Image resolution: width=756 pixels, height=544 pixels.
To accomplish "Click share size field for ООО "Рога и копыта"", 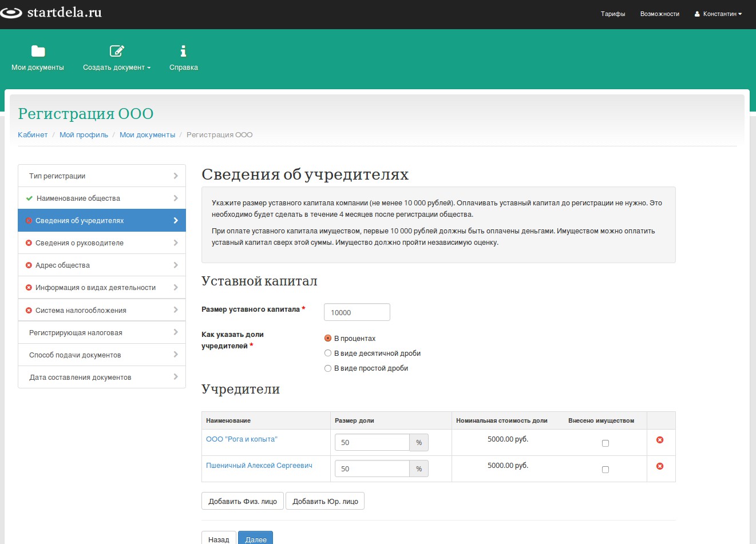I will 373,442.
